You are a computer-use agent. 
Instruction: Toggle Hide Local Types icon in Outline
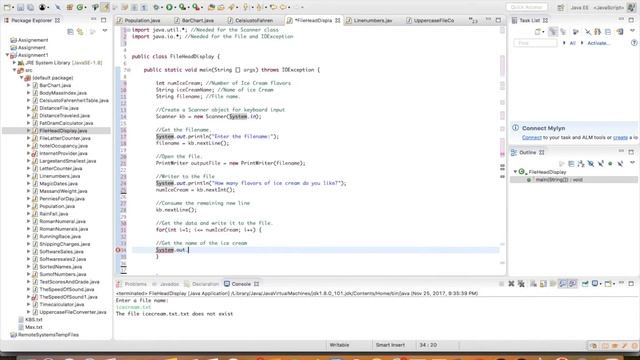coord(620,164)
